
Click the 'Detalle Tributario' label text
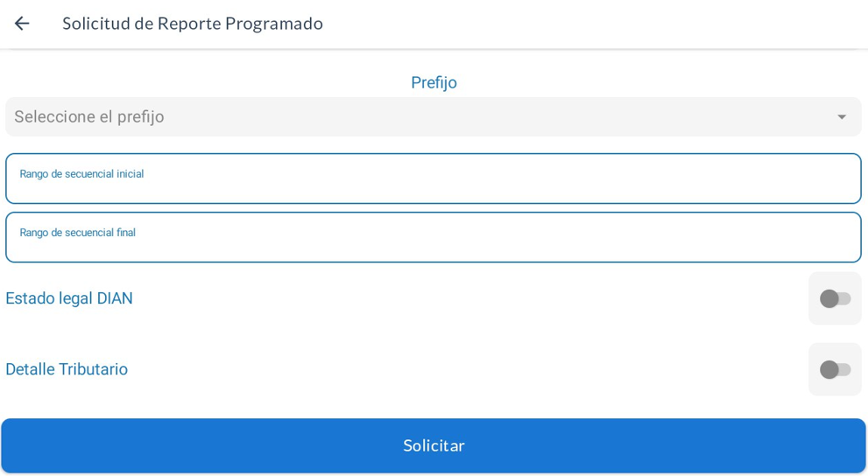click(67, 369)
